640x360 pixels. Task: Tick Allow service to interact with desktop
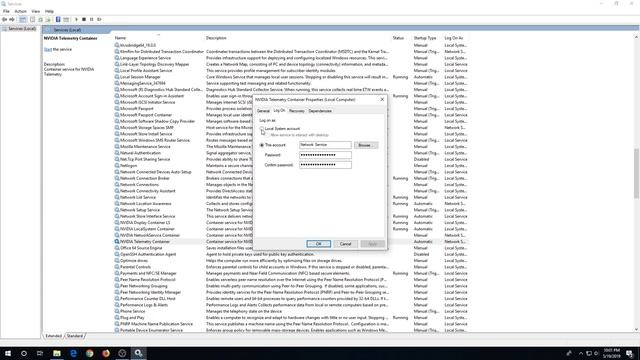[x=268, y=135]
